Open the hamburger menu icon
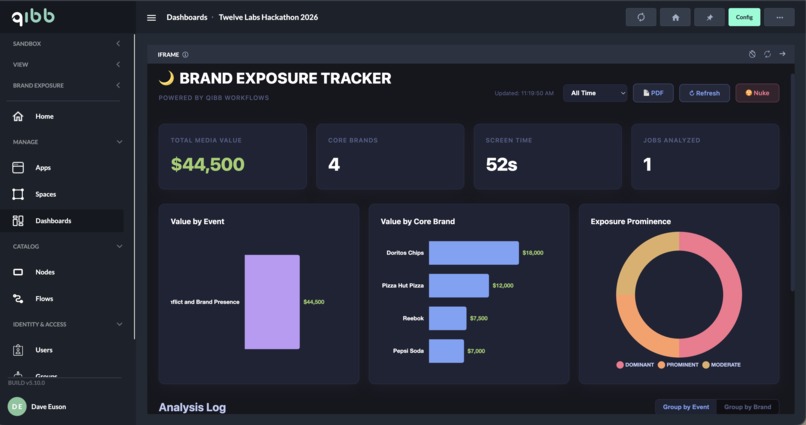This screenshot has height=425, width=806. (151, 17)
